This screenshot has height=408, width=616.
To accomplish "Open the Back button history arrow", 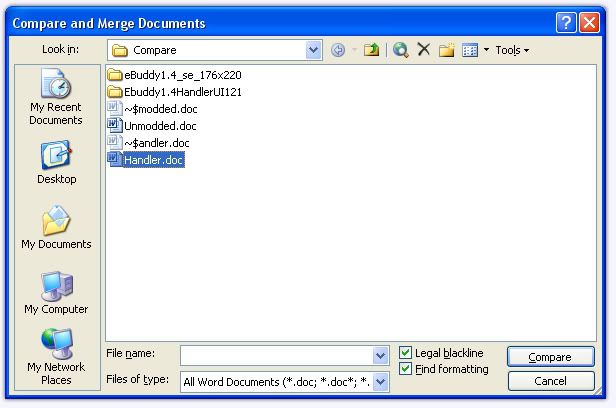I will tap(354, 50).
